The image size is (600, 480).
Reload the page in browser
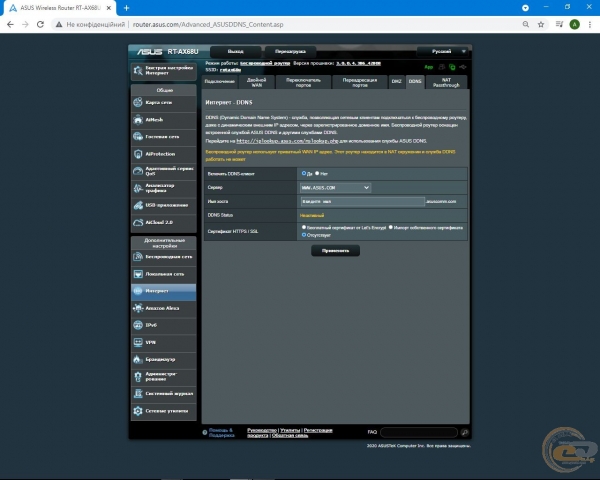click(x=40, y=24)
